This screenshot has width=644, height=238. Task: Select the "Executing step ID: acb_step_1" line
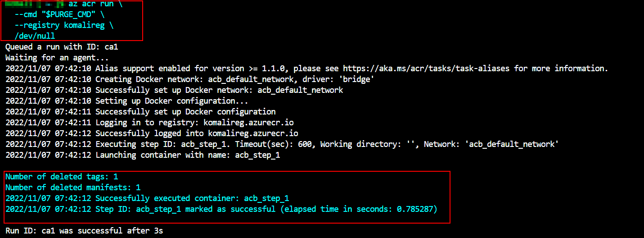(282, 144)
